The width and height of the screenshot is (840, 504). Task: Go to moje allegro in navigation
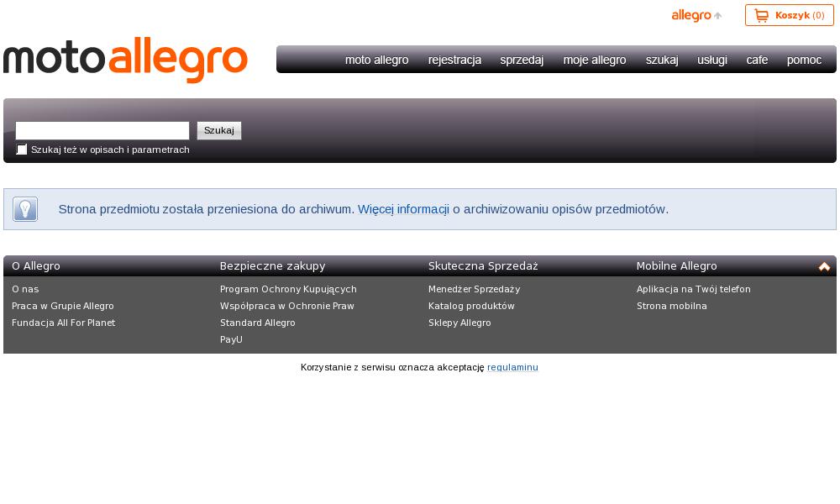tap(595, 60)
